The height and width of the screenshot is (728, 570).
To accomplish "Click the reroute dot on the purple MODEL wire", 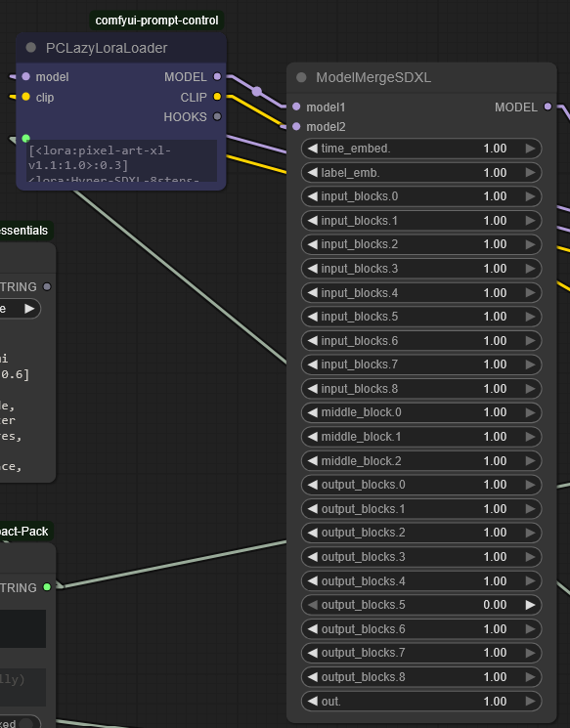I will coord(257,91).
